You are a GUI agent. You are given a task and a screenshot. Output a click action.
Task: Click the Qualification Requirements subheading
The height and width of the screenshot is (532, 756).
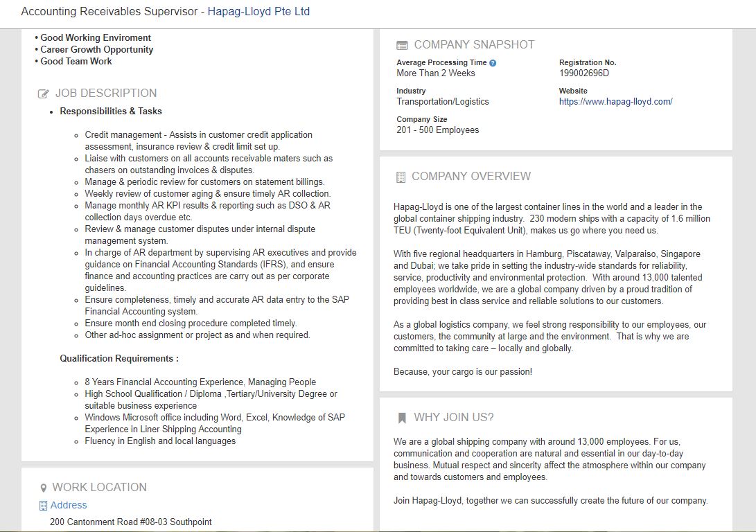(x=119, y=359)
